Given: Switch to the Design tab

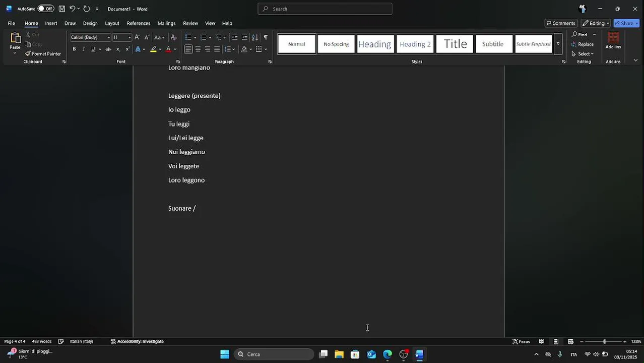Looking at the screenshot, I should tap(90, 23).
